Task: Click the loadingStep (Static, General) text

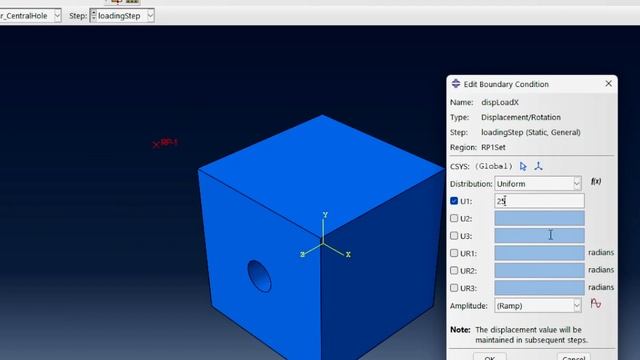Action: (531, 132)
